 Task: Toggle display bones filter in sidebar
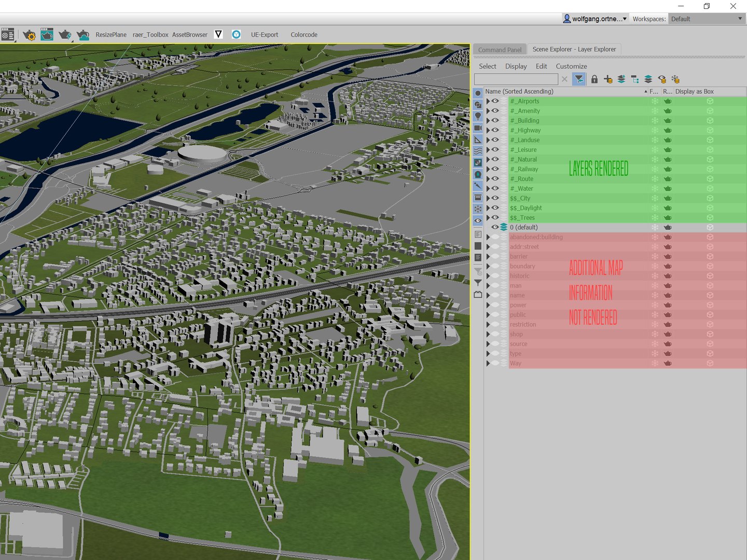click(478, 186)
